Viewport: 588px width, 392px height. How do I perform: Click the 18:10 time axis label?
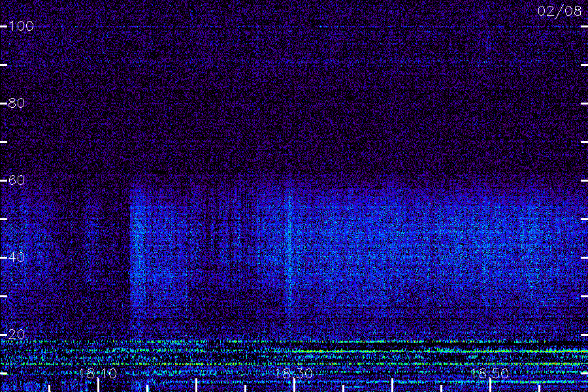[x=98, y=374]
